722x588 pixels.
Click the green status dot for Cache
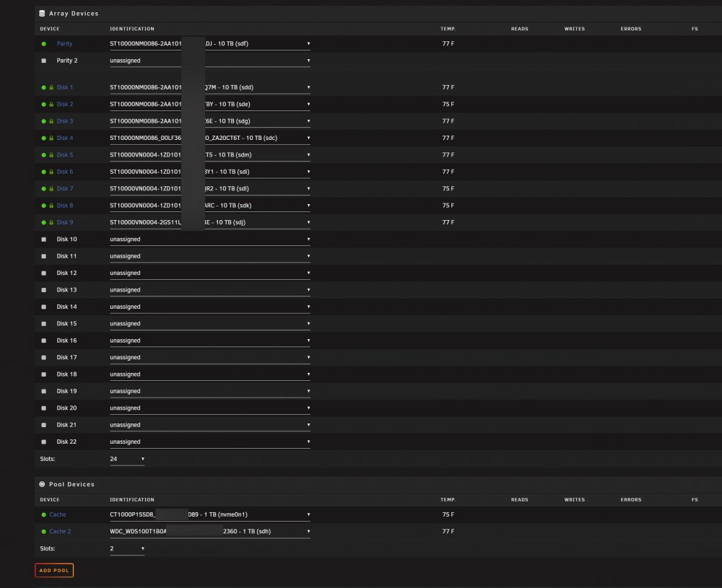[x=44, y=514]
